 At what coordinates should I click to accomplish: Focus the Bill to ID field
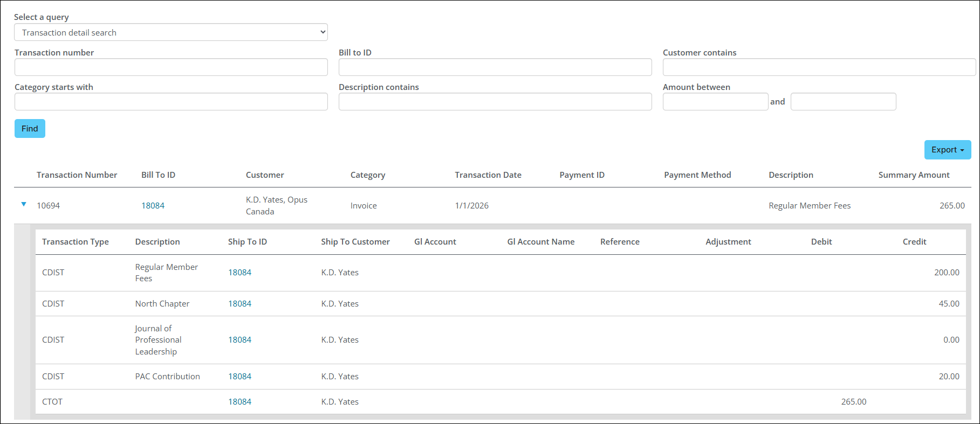[x=495, y=67]
